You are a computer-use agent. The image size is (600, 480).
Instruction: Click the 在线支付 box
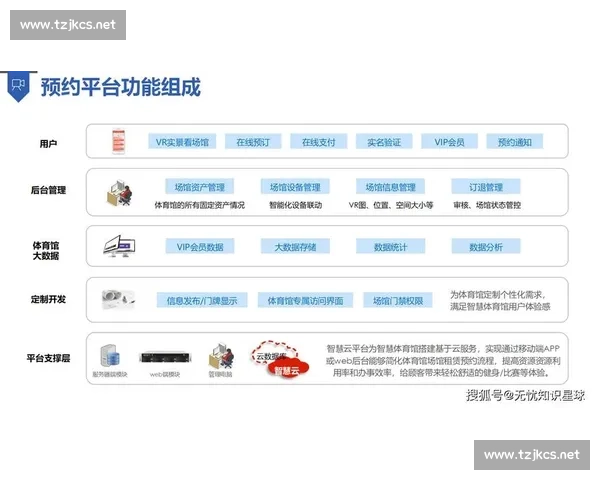[318, 142]
